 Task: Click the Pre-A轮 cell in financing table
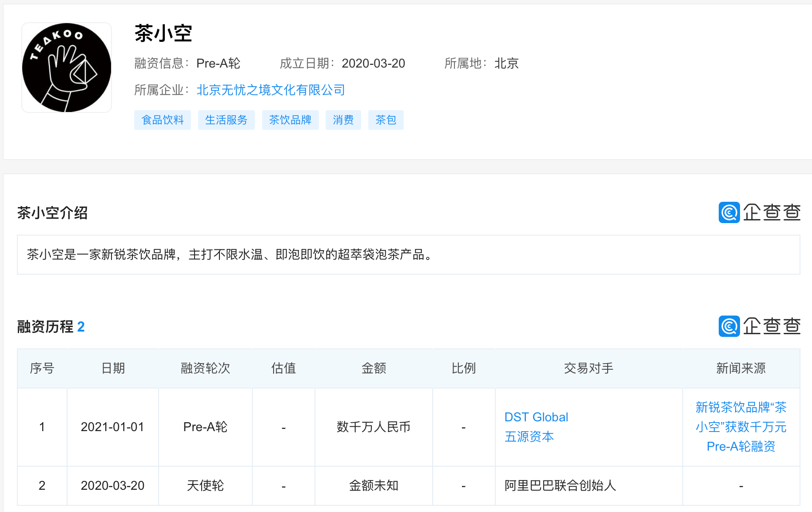(205, 427)
